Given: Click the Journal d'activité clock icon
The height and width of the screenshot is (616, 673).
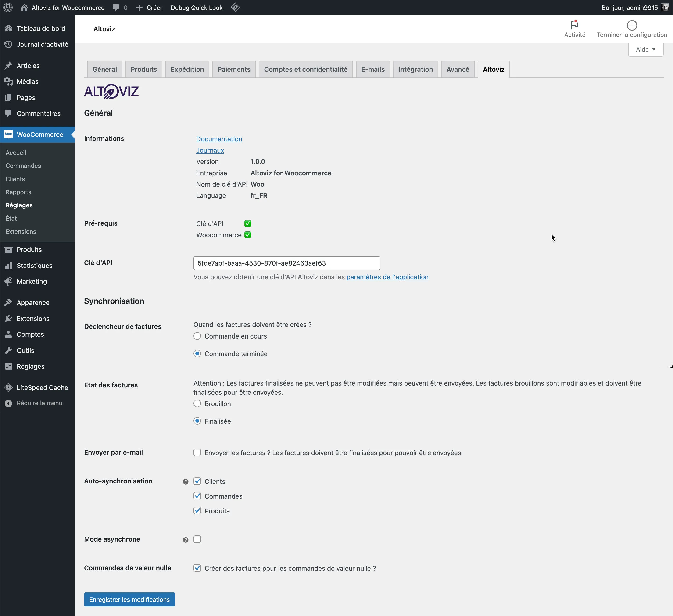Looking at the screenshot, I should [8, 44].
